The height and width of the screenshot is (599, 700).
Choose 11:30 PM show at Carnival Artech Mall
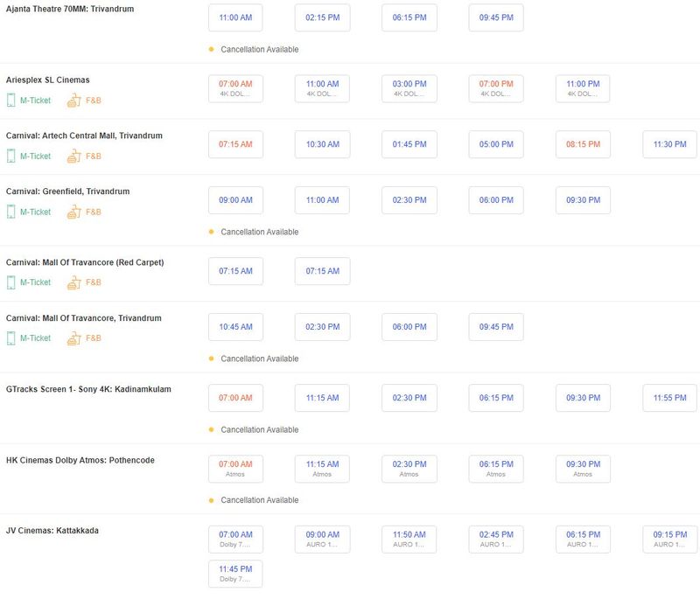[x=669, y=144]
